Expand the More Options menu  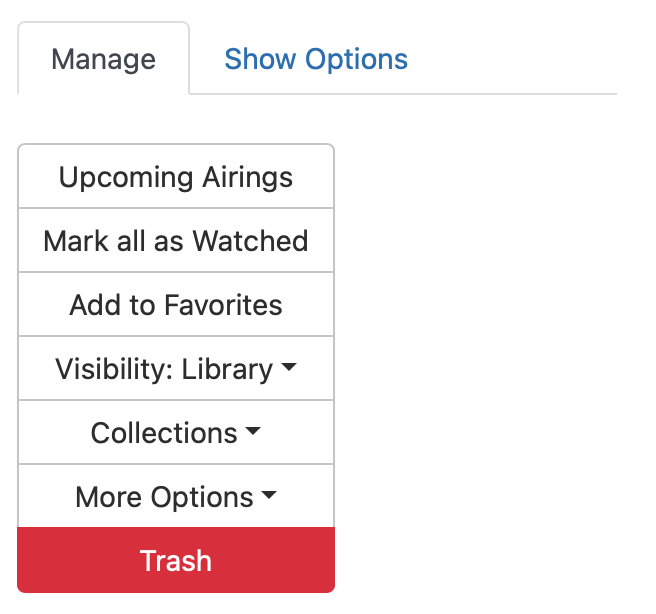point(176,497)
